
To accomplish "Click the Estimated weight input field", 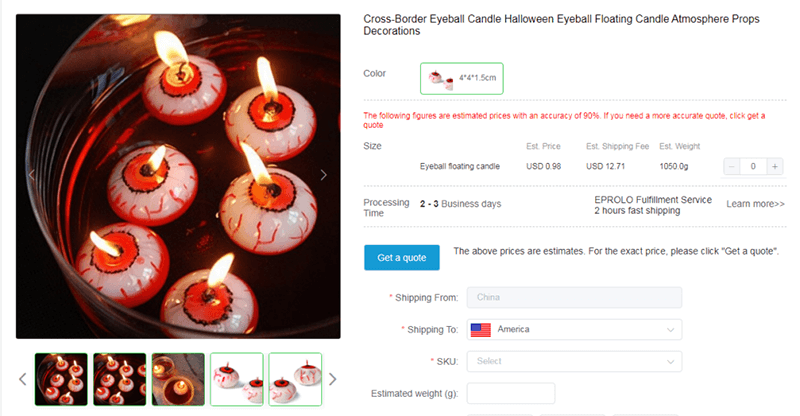I will click(x=510, y=393).
